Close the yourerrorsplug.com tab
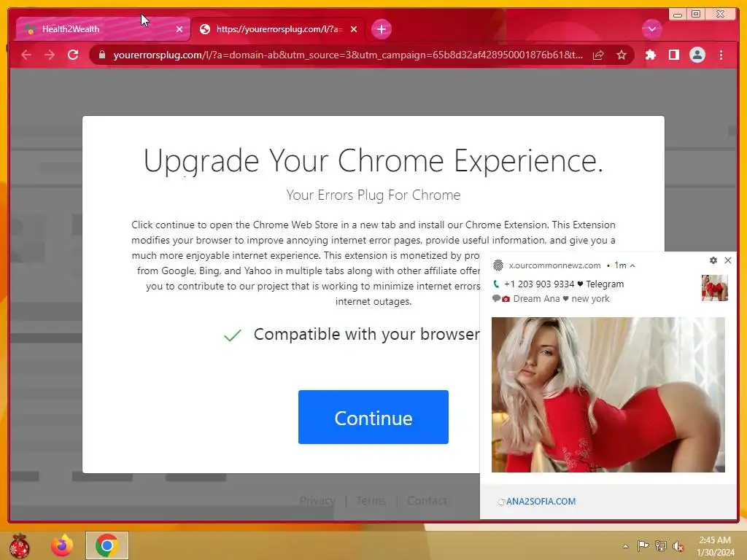This screenshot has height=560, width=747. point(354,29)
